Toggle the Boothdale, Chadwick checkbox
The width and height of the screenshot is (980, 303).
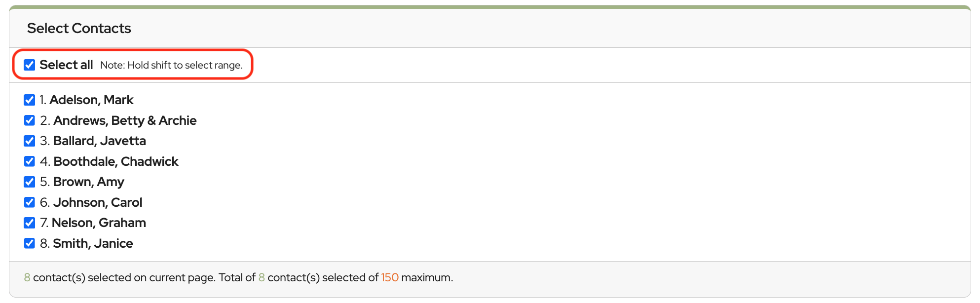click(x=30, y=161)
